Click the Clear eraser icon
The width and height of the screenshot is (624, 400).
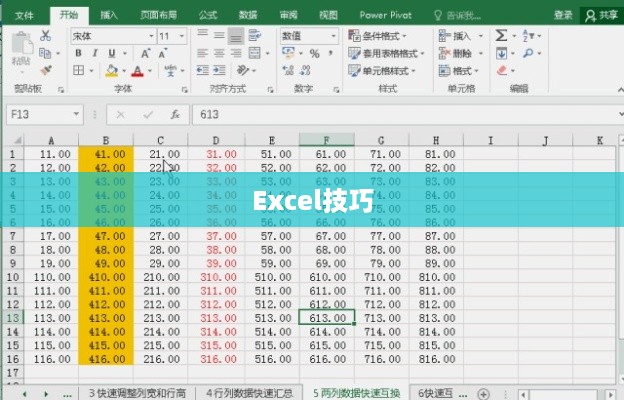pos(502,70)
